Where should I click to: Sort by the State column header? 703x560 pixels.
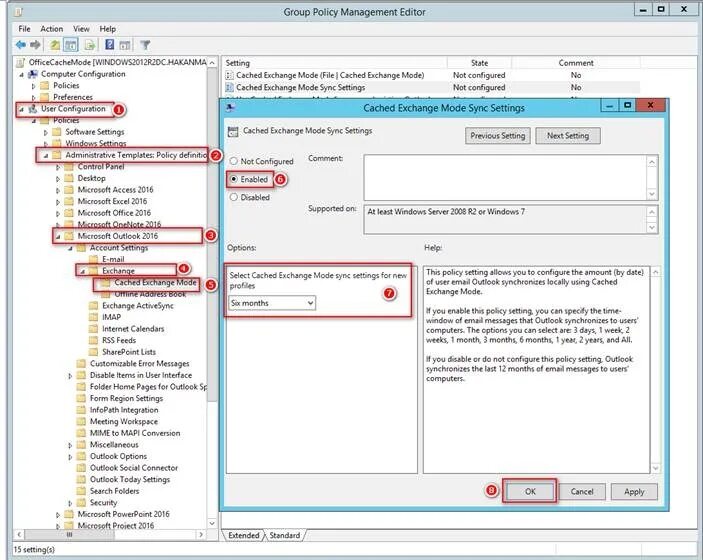click(479, 63)
